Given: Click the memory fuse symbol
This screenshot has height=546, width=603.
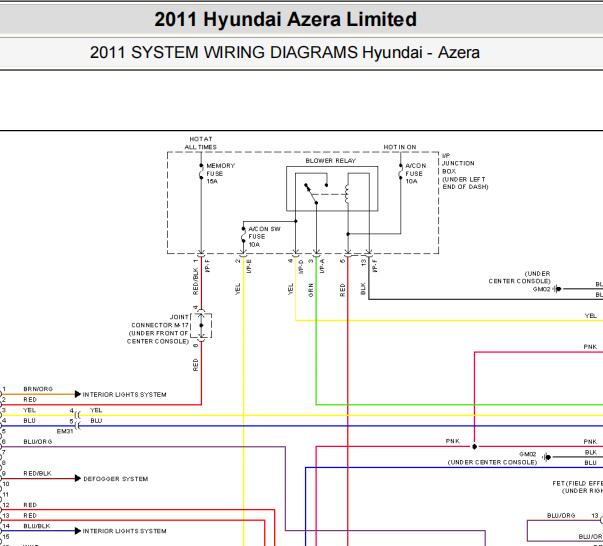Looking at the screenshot, I should pos(201,172).
